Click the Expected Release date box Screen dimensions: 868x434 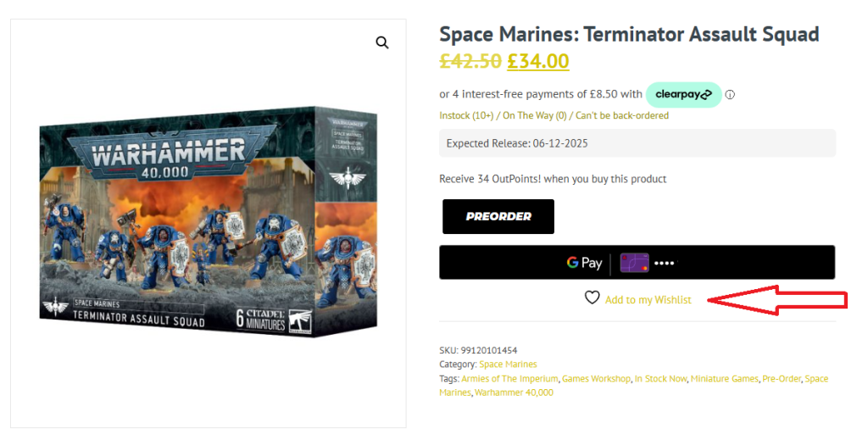(x=637, y=143)
